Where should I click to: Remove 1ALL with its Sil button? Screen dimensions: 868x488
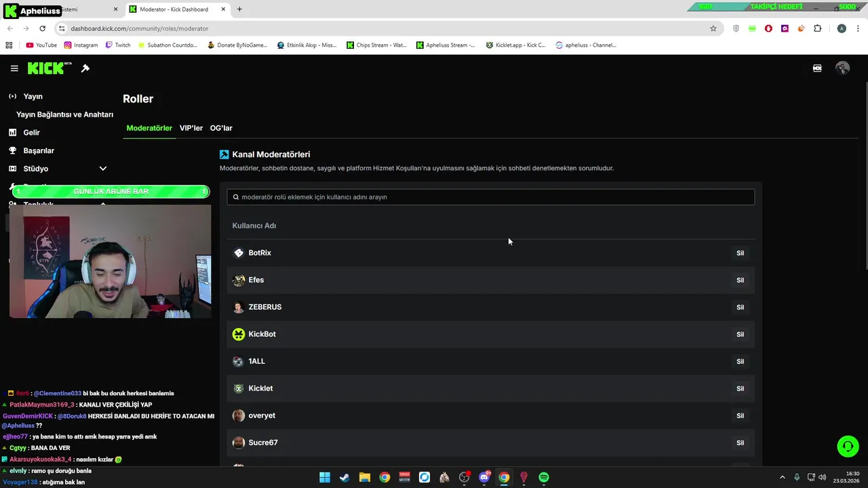tap(740, 361)
